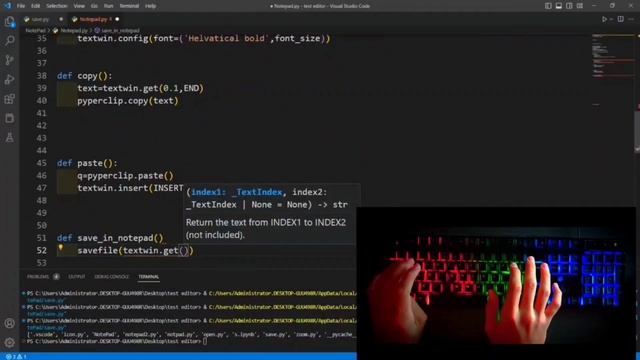Screen dimensions: 640x360
Task: Open the Search view in activity bar
Action: click(x=9, y=40)
